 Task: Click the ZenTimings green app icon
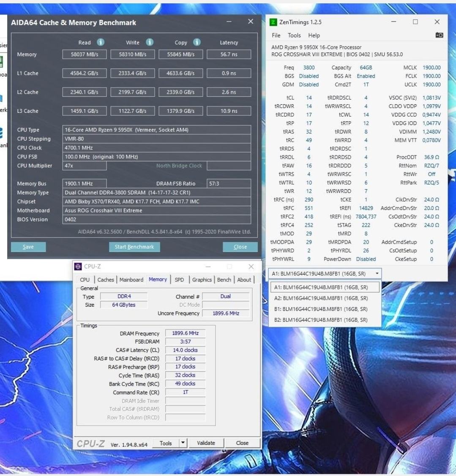click(x=273, y=22)
